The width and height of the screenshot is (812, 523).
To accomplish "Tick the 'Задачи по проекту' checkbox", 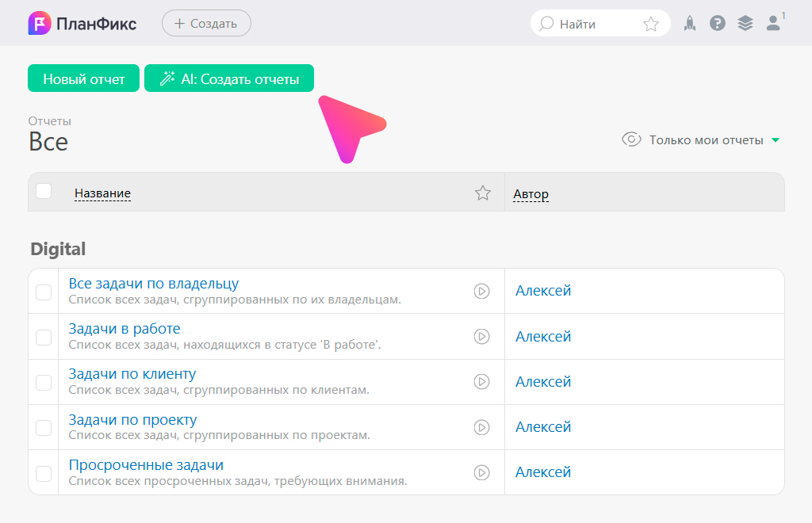I will tap(44, 428).
